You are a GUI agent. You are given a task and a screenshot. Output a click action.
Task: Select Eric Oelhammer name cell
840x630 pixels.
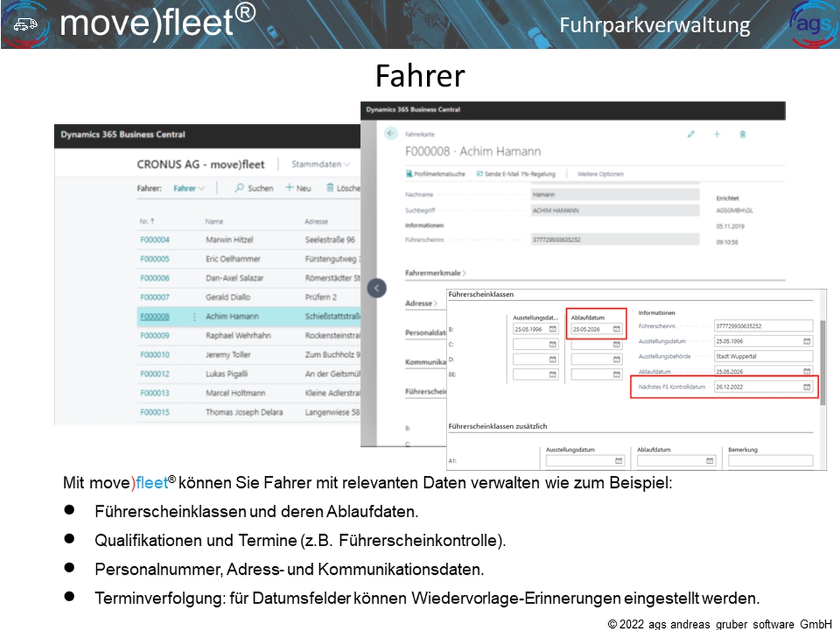232,259
